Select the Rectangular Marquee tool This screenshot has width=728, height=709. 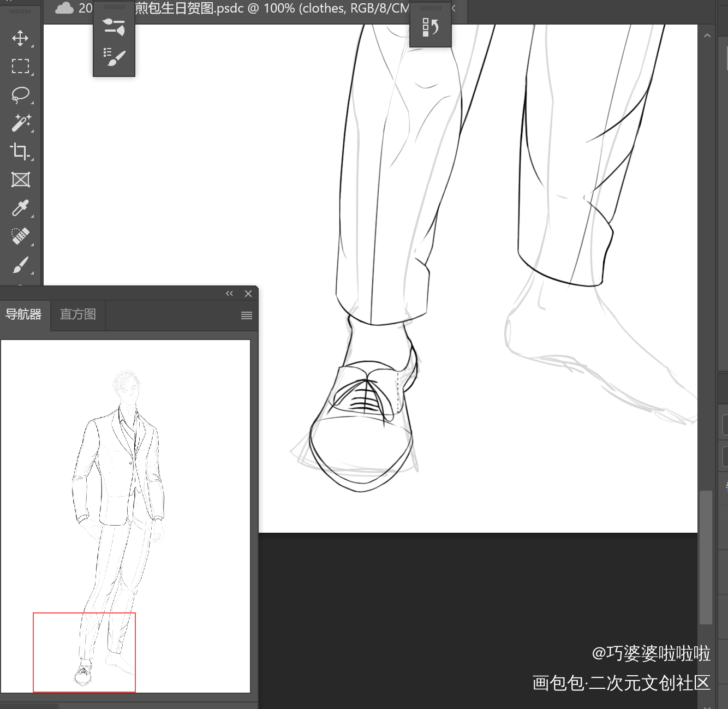click(x=20, y=67)
